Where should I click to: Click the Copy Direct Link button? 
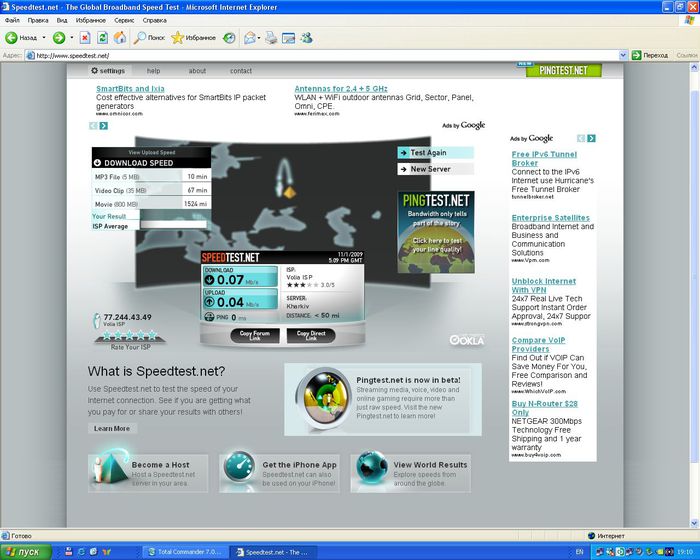(x=311, y=335)
